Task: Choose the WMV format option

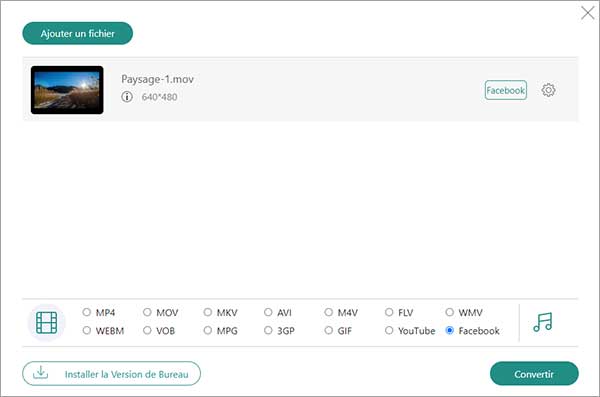Action: 450,312
